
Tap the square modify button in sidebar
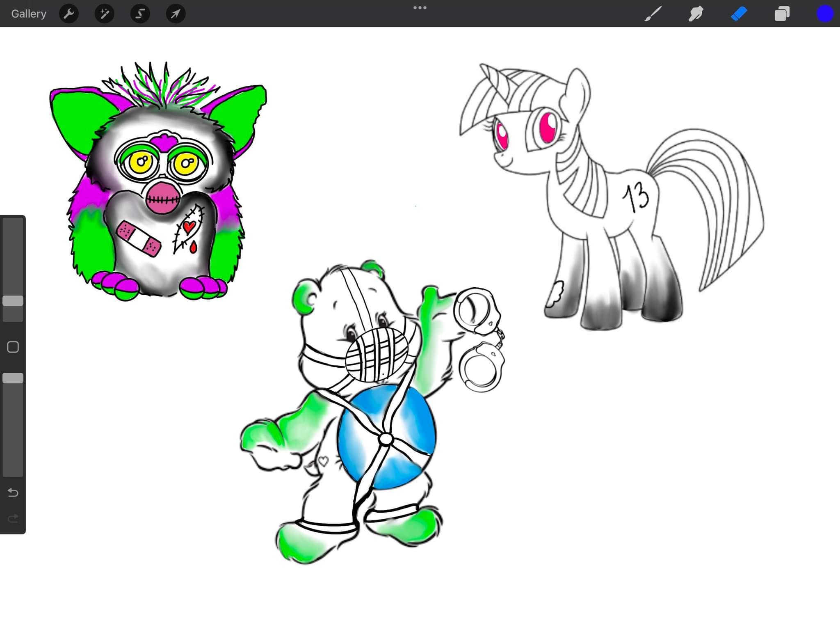tap(13, 347)
